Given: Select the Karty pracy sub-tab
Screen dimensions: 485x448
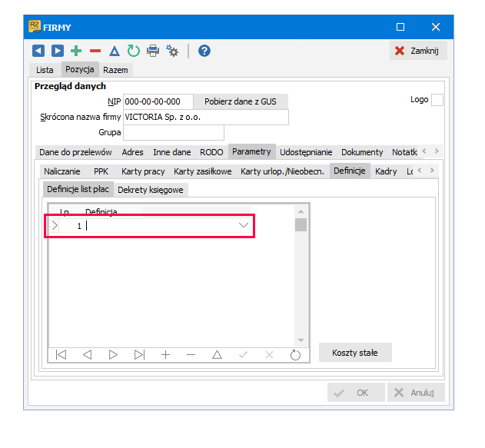Looking at the screenshot, I should point(143,171).
